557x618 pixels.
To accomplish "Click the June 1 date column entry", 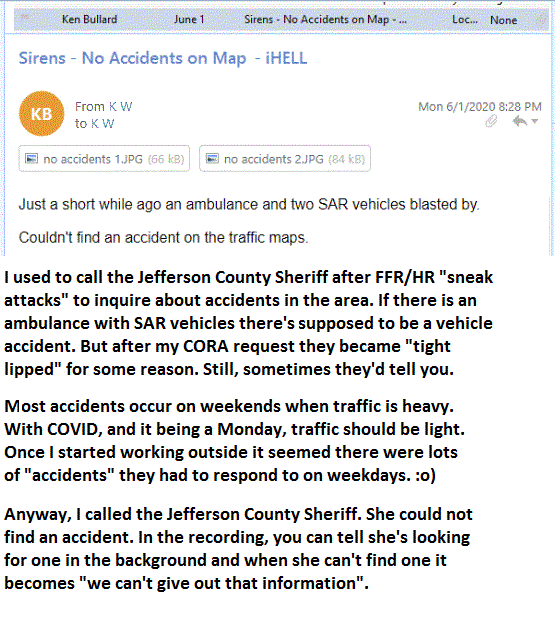I will pyautogui.click(x=189, y=19).
